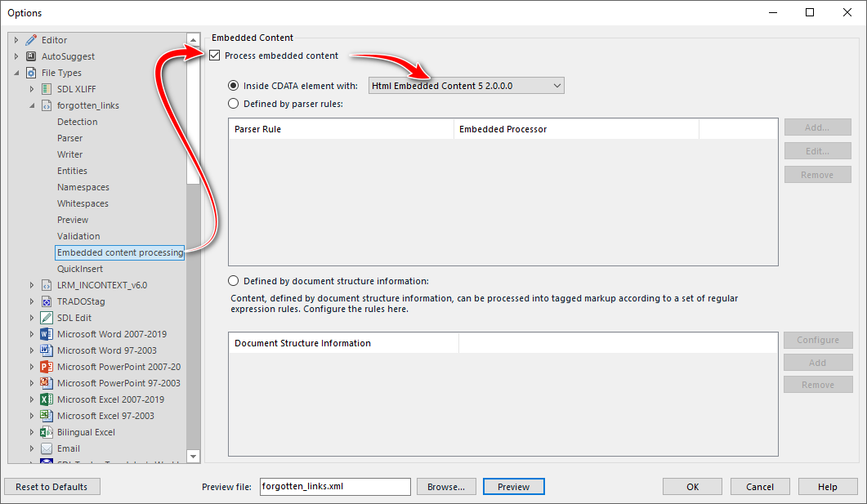Click the forgotten_links XML icon
The height and width of the screenshot is (504, 867).
pyautogui.click(x=47, y=105)
